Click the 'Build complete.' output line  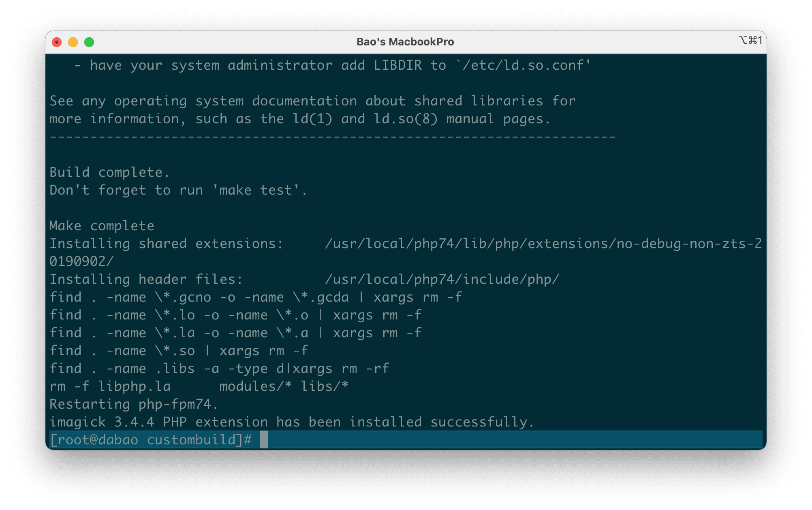109,172
